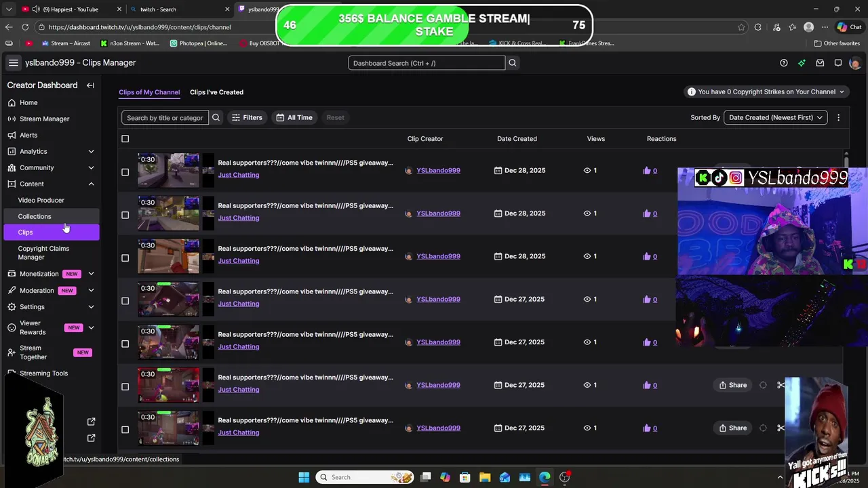
Task: Click the browser refresh button
Action: pyautogui.click(x=25, y=27)
